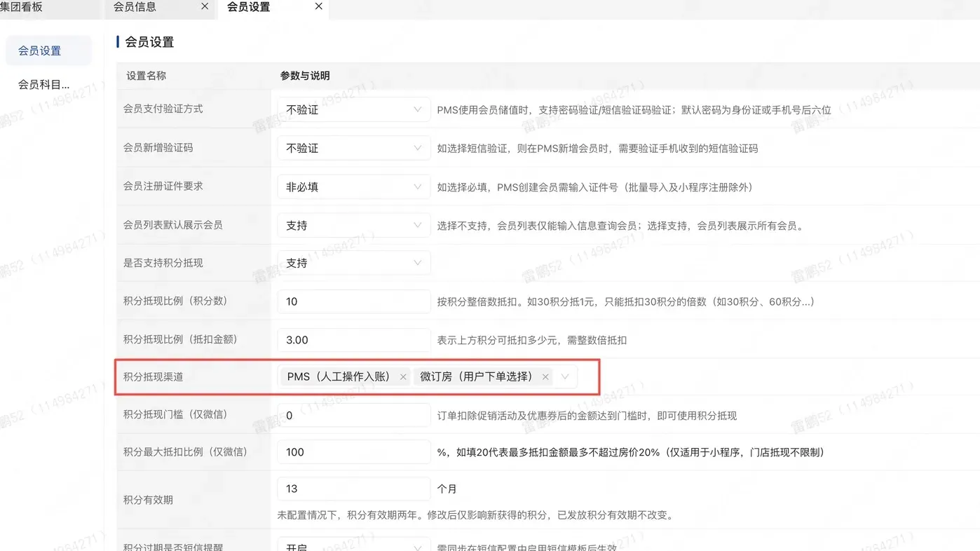980x551 pixels.
Task: Expand the 积分抵现渠道 channel selector
Action: pos(565,376)
